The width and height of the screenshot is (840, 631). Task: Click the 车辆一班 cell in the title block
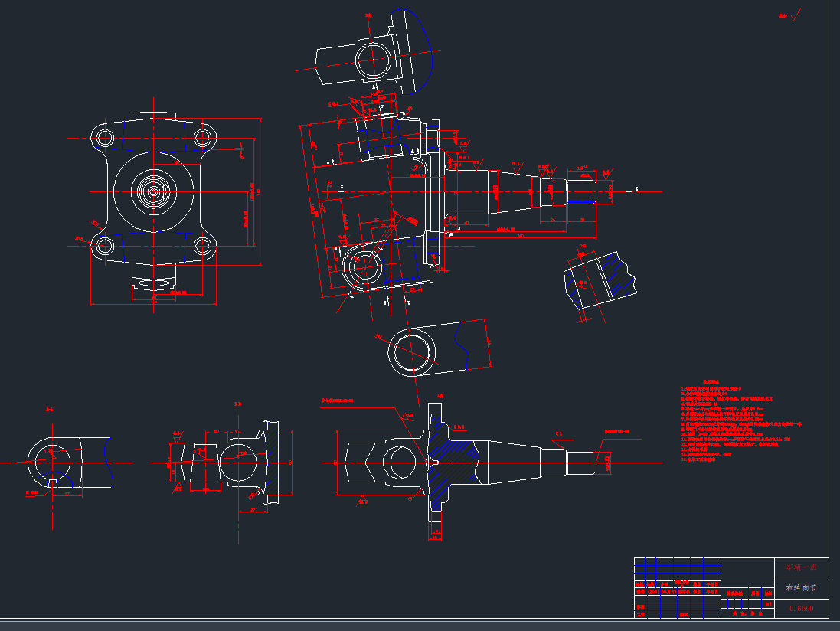[800, 567]
